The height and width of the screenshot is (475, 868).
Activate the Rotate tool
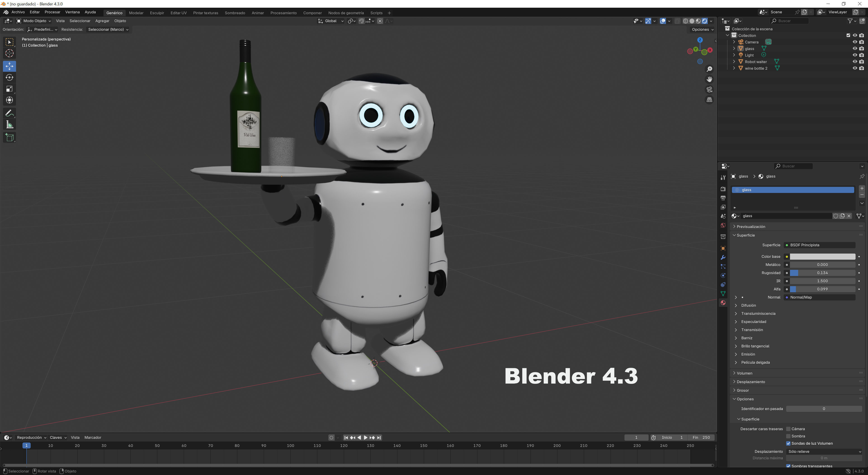pos(9,78)
